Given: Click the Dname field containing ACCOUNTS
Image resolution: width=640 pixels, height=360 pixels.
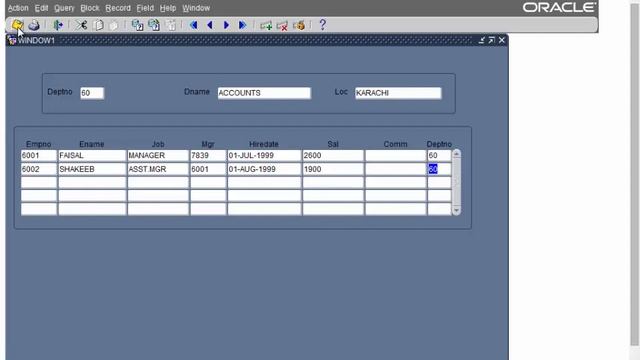Looking at the screenshot, I should pyautogui.click(x=264, y=93).
